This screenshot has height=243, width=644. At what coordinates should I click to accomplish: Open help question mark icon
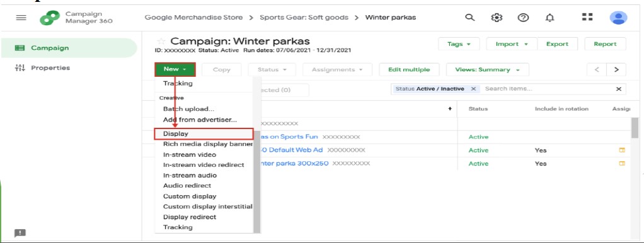(x=523, y=17)
